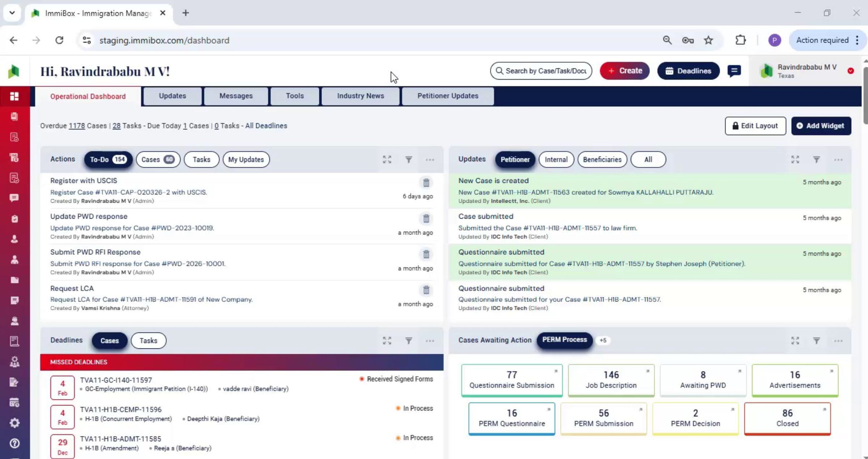Switch to the Updates tab
The image size is (868, 459).
(173, 96)
